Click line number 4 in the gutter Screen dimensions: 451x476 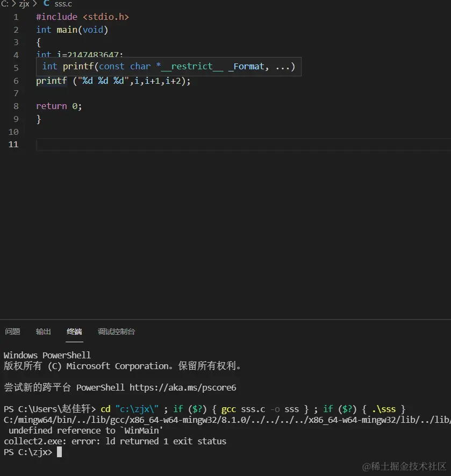tap(16, 55)
